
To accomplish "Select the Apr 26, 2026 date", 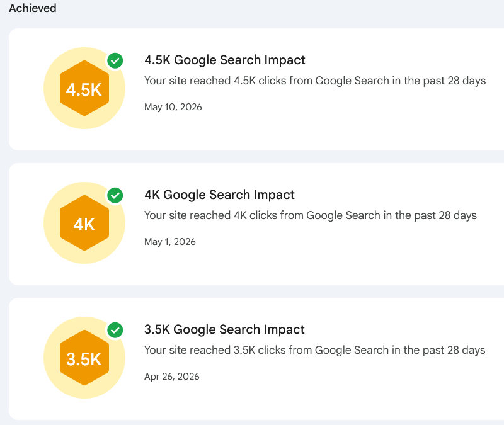I will click(171, 377).
